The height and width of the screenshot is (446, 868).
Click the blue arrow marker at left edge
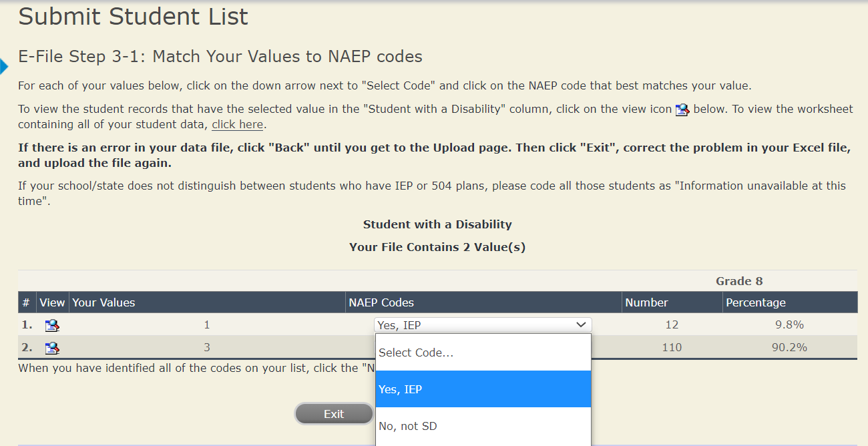[x=3, y=67]
